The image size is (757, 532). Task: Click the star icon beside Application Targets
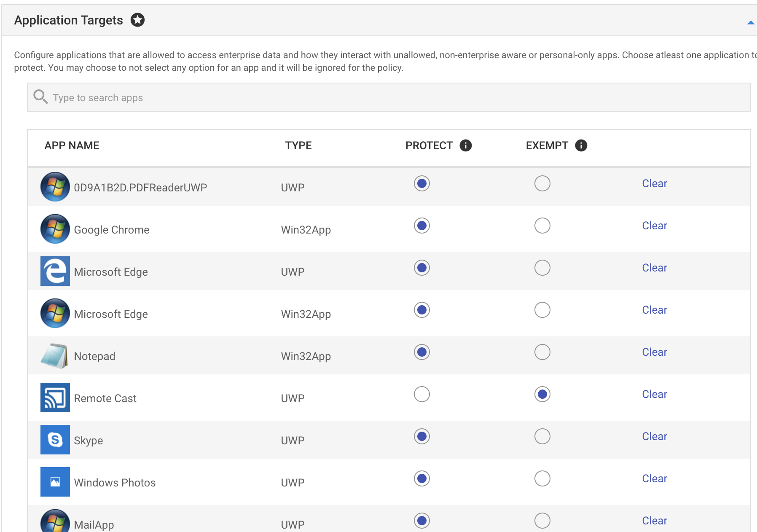pyautogui.click(x=137, y=20)
